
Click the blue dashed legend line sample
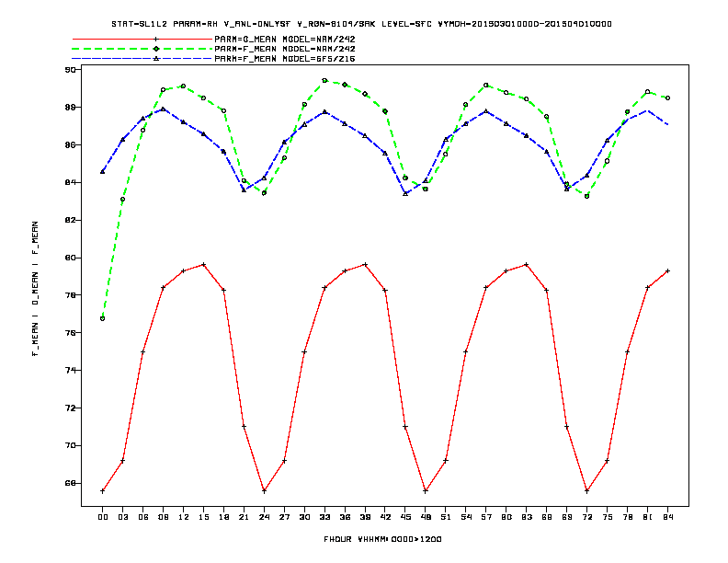click(x=142, y=59)
